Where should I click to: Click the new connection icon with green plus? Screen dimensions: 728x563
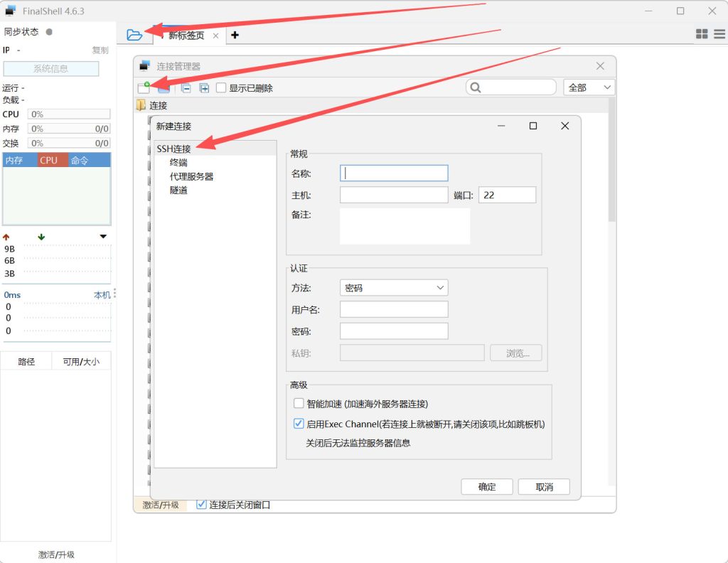[x=144, y=87]
